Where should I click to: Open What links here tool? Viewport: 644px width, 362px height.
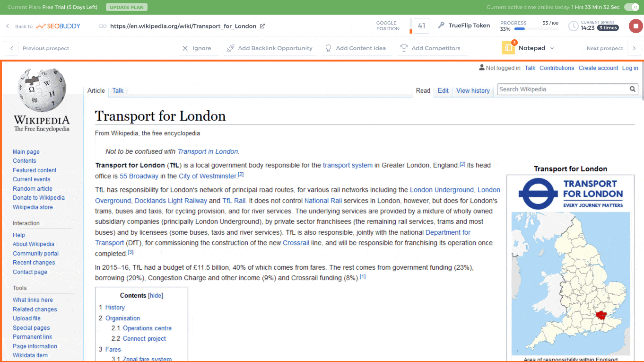[33, 300]
